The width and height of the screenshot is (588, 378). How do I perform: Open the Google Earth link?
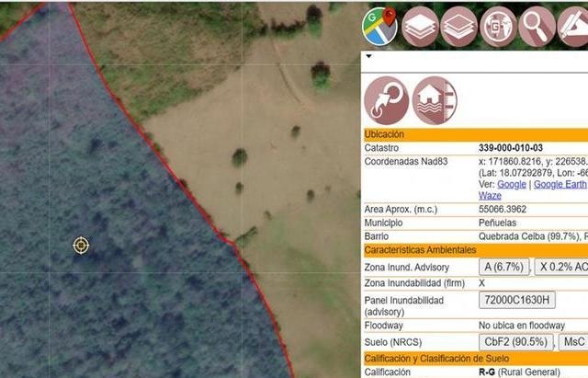(x=560, y=184)
